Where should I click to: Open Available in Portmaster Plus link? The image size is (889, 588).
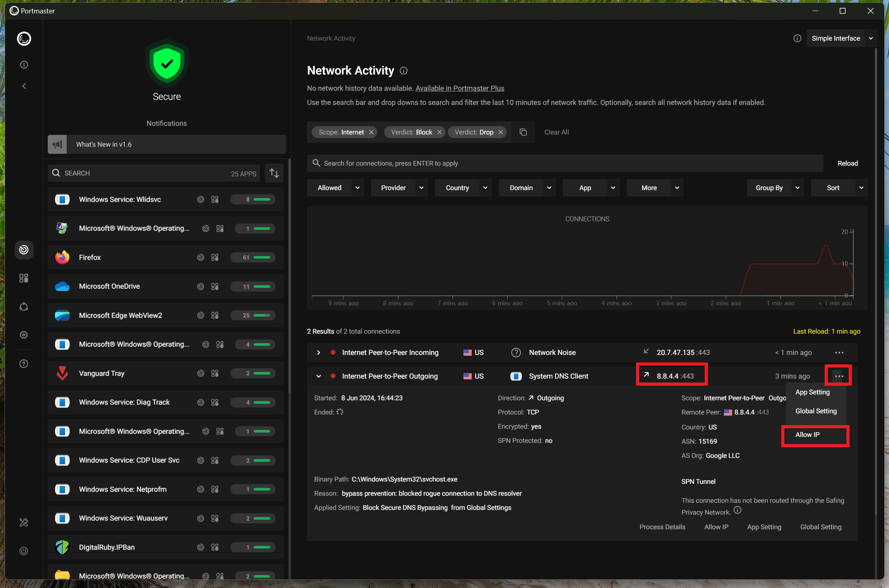pyautogui.click(x=460, y=88)
